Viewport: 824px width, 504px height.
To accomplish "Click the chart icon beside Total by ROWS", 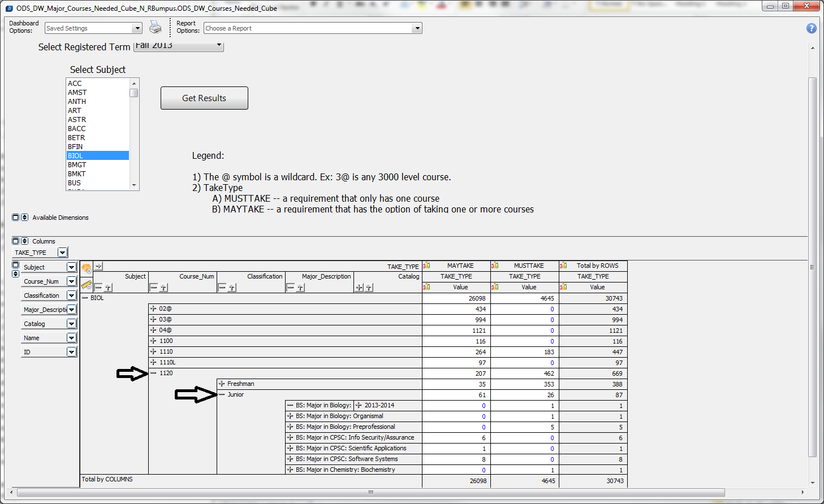I will (x=563, y=266).
